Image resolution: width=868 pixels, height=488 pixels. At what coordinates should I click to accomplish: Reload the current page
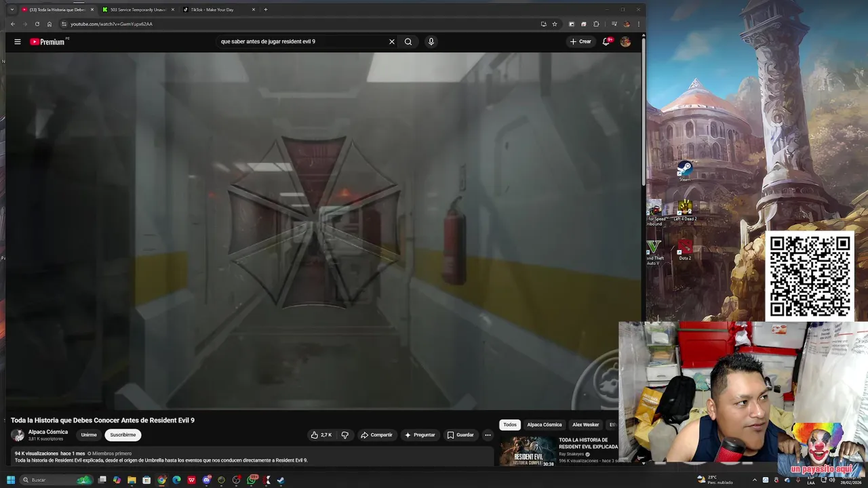tap(37, 24)
